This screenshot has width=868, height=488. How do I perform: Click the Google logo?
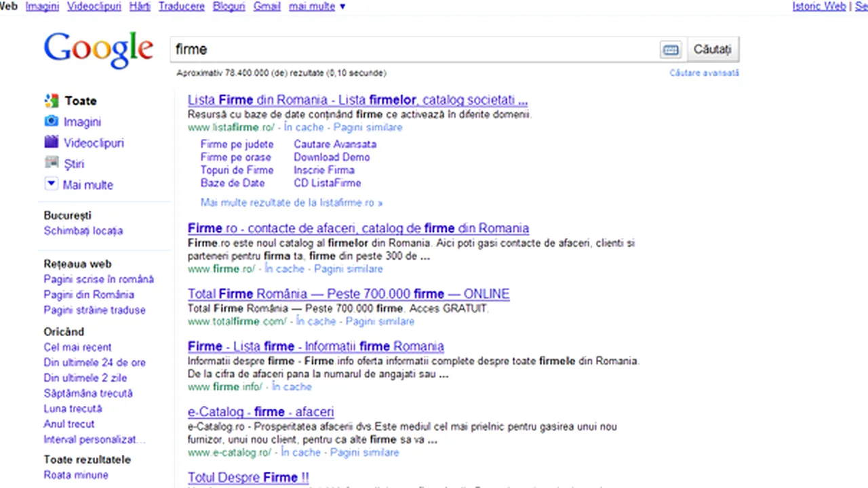98,50
